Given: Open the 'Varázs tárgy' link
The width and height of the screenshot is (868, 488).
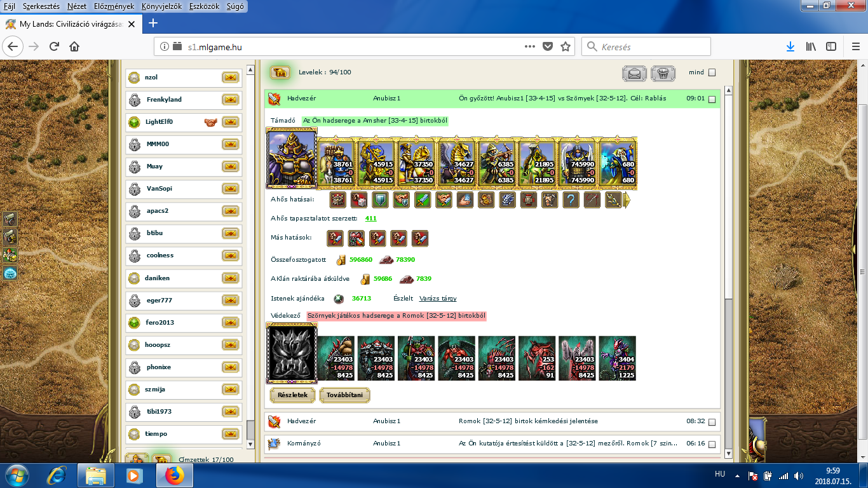Looking at the screenshot, I should tap(438, 299).
